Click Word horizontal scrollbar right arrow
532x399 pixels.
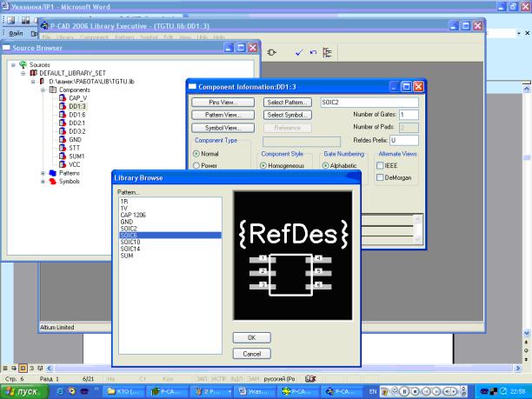point(518,368)
